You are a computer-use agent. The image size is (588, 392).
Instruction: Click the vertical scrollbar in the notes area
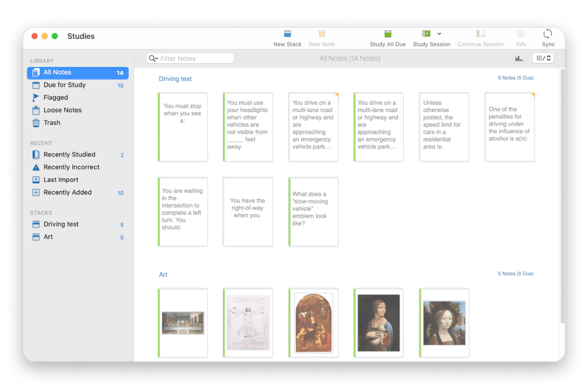point(562,196)
